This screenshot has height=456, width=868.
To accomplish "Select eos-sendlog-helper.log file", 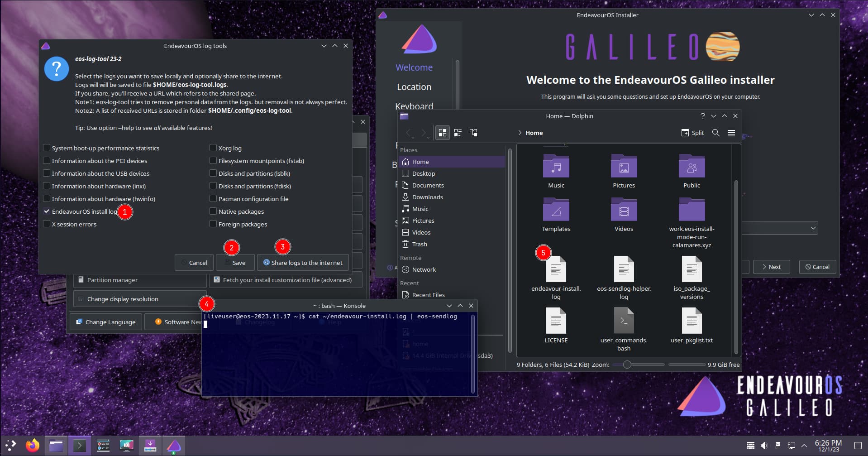I will coord(624,278).
